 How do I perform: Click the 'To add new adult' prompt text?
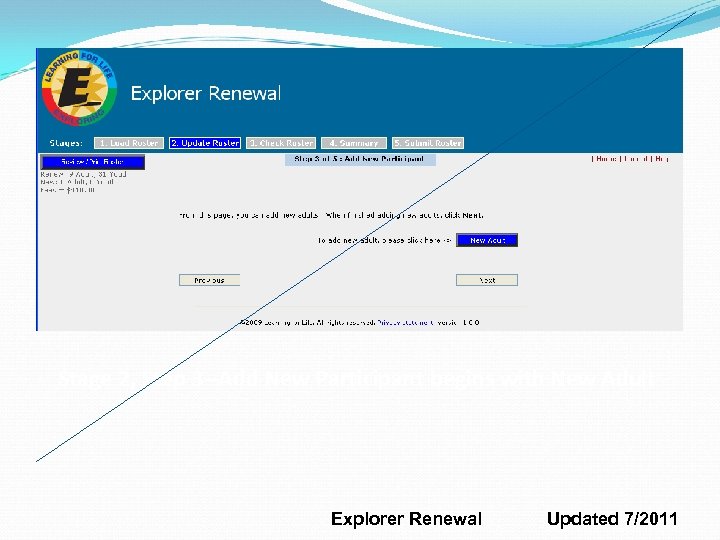pos(384,240)
